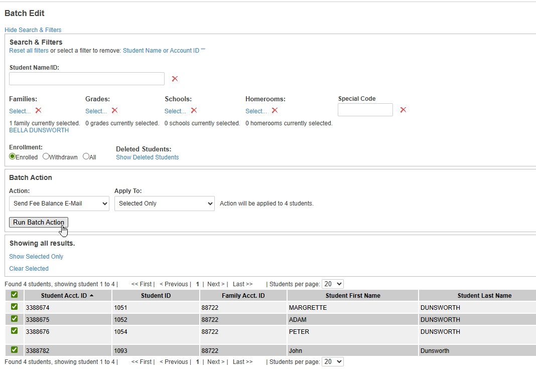Remove Grades filter using red X
Screen dimensions: 536x392
[114, 110]
